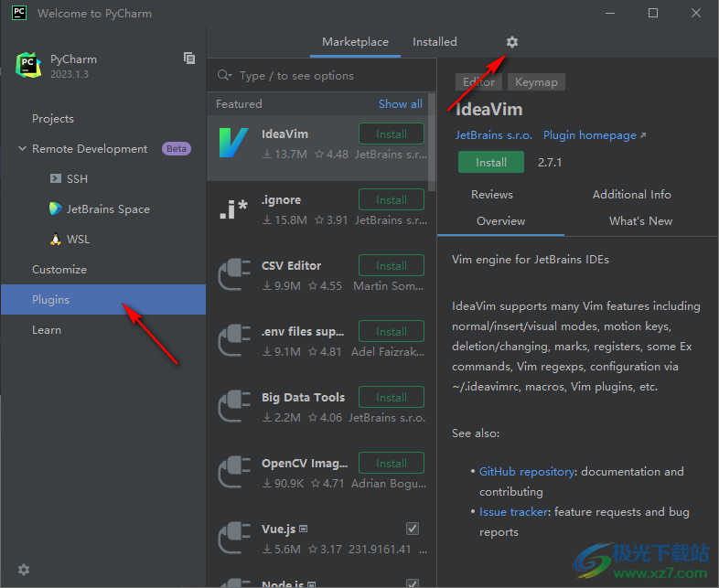719x588 pixels.
Task: Click the .env files support plugin icon
Action: click(x=234, y=340)
